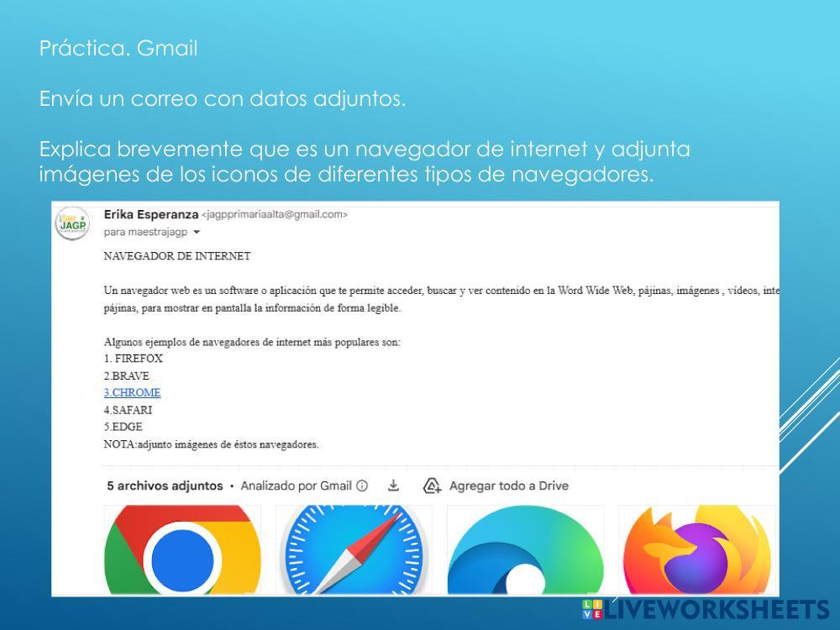
Task: Open the Chrome icon attachment
Action: point(182,550)
